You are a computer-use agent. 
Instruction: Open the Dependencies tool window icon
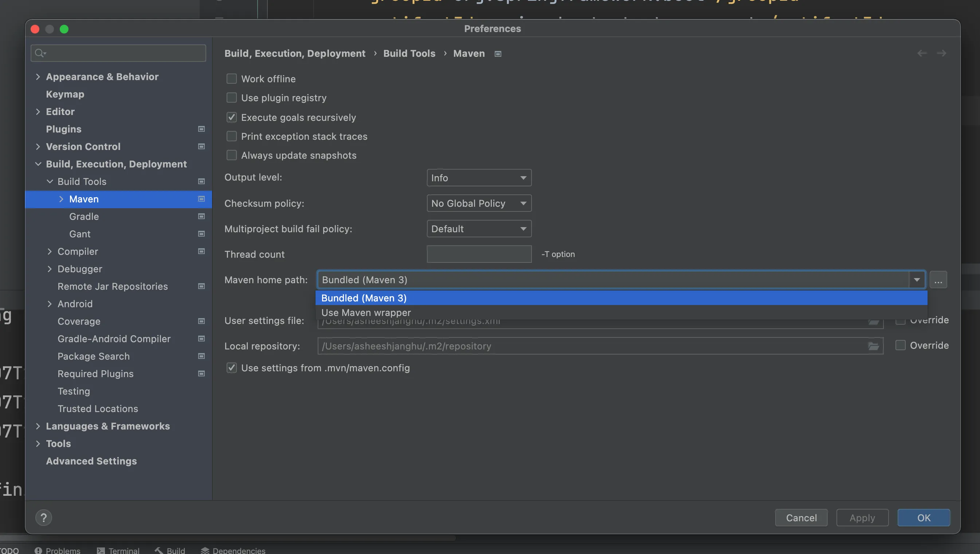[x=205, y=550]
